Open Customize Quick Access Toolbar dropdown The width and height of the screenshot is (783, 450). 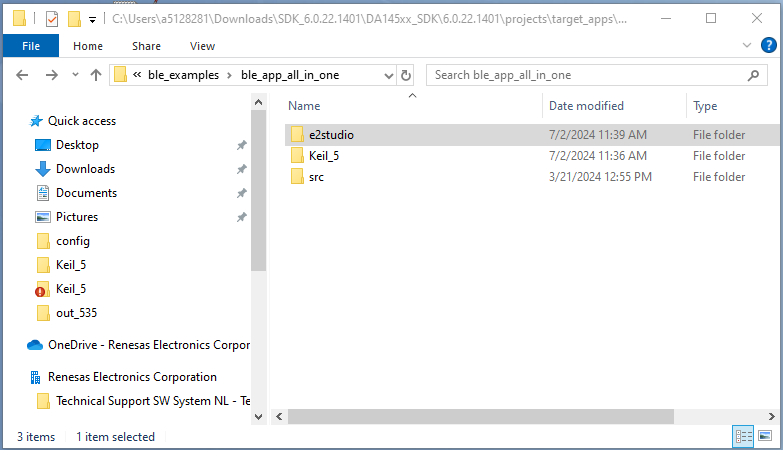pos(92,19)
